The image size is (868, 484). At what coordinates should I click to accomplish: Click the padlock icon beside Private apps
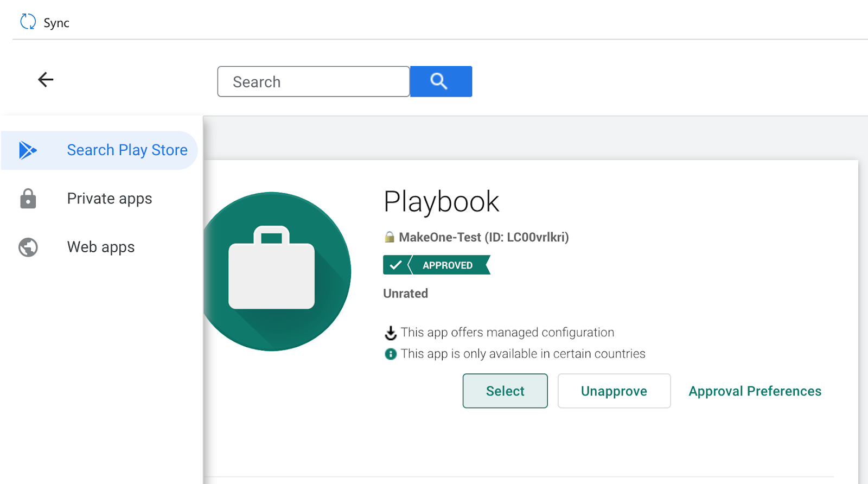click(x=28, y=199)
